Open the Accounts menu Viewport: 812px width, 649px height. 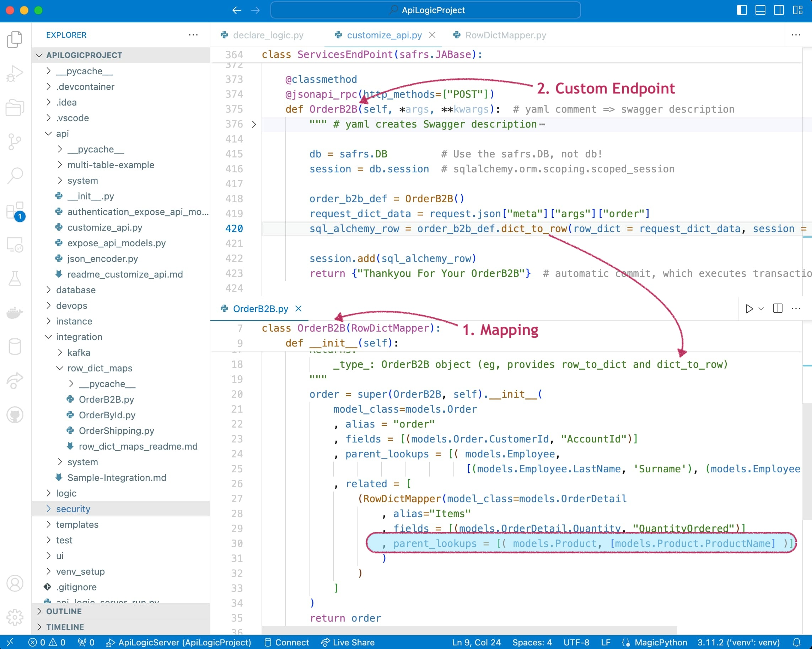click(x=15, y=583)
